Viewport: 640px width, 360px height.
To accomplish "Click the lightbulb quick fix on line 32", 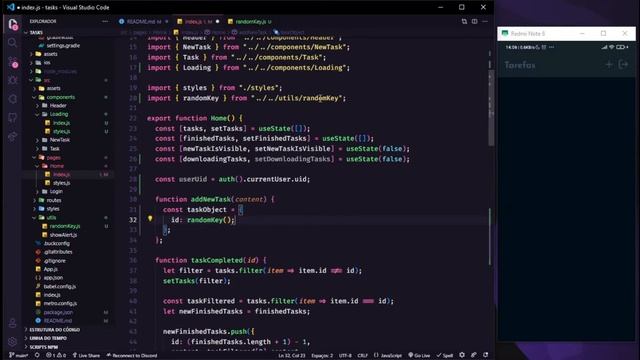I will point(150,219).
